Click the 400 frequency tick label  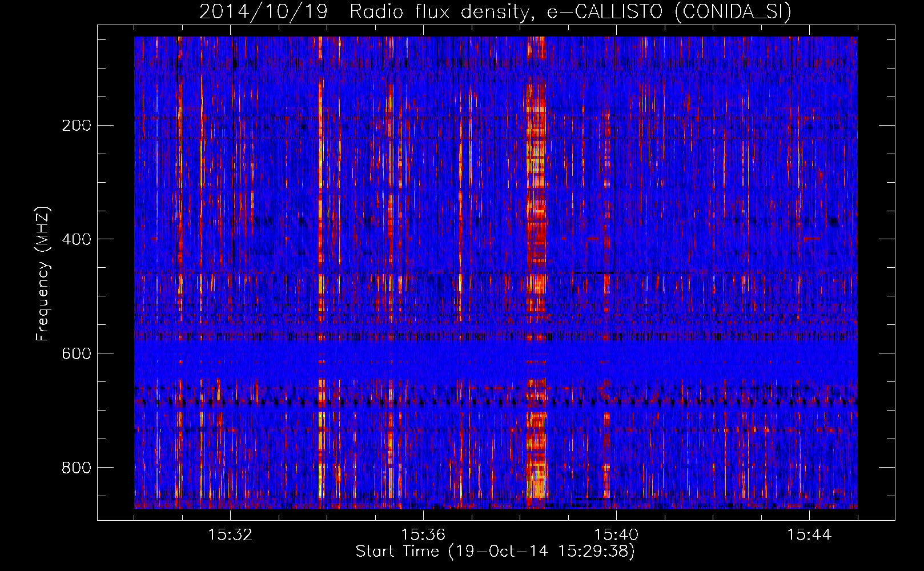(77, 239)
